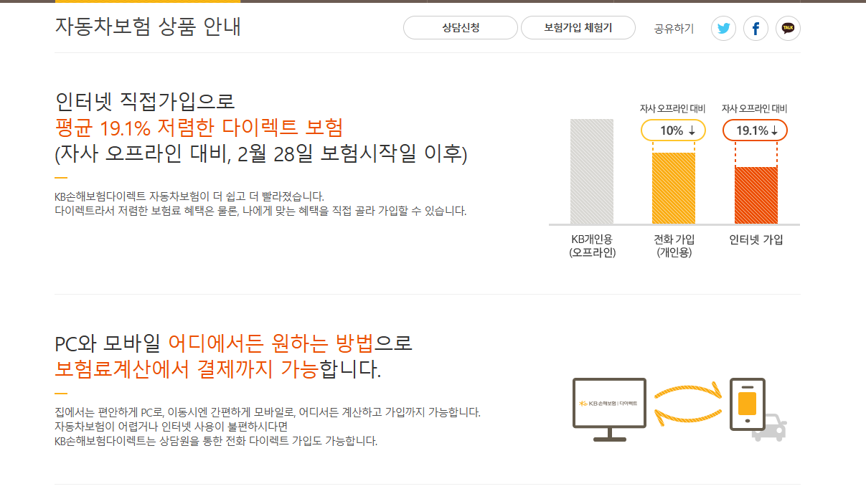Screen dimensions: 866x504
Task: Click the 평균 19.1% 저렴한 다이렉트 보험 headline
Action: tap(199, 128)
